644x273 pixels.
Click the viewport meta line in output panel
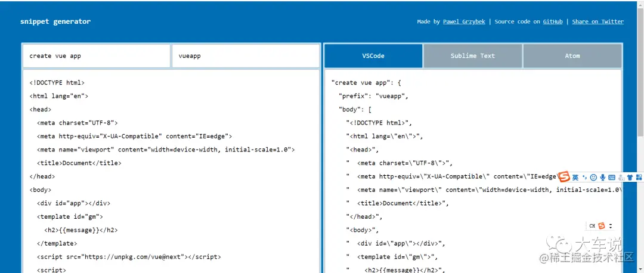[x=484, y=190]
